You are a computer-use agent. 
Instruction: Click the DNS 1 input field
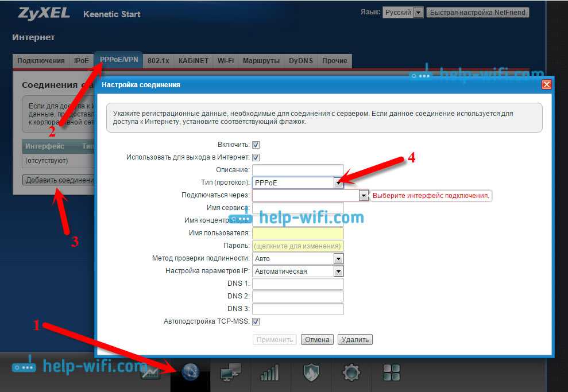[x=297, y=284]
